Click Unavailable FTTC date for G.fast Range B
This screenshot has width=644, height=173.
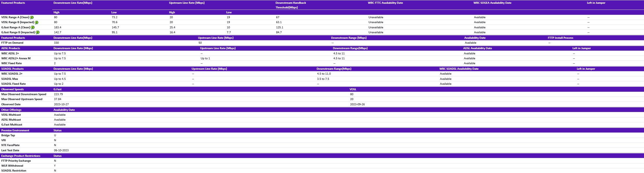376,32
